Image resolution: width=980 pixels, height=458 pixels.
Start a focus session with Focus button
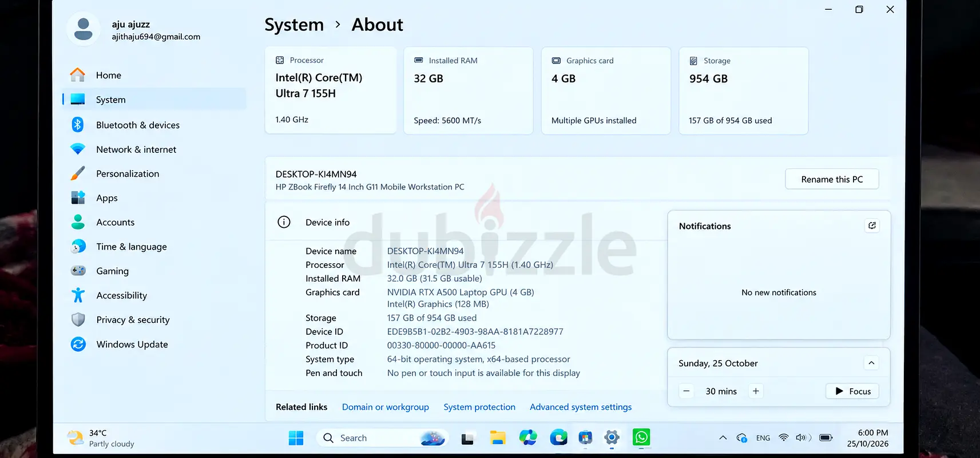852,391
